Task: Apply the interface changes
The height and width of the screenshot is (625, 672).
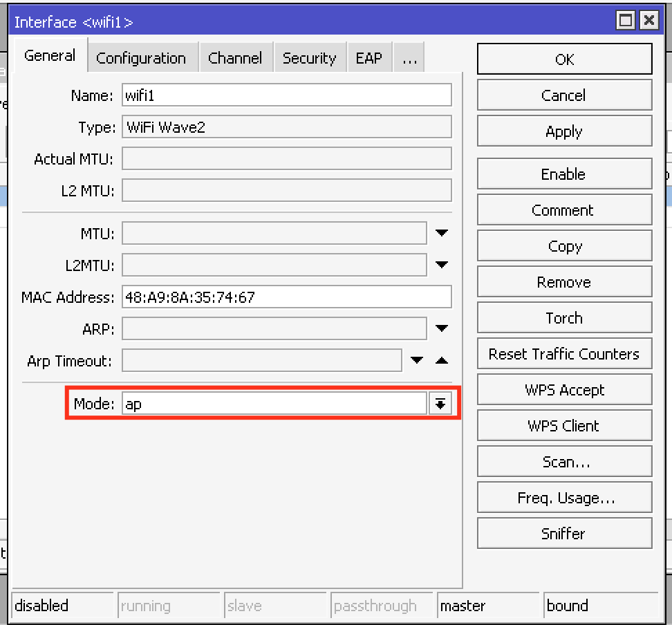Action: (564, 131)
